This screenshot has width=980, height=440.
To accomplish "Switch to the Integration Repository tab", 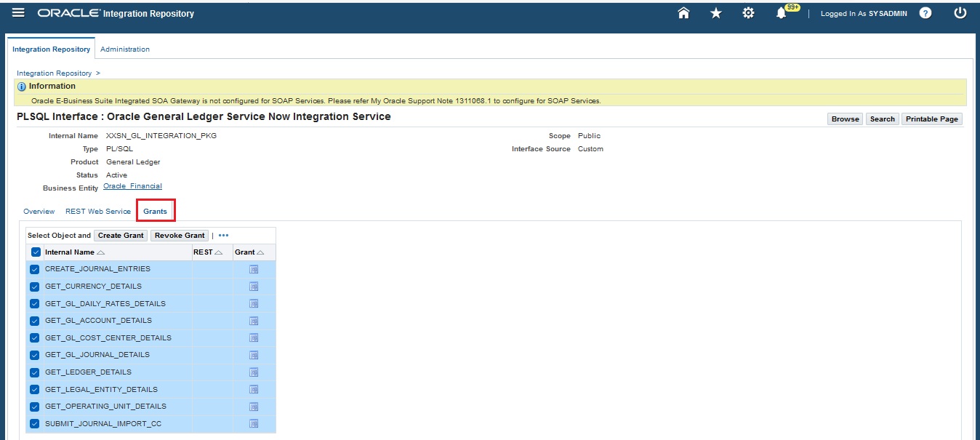I will 52,49.
